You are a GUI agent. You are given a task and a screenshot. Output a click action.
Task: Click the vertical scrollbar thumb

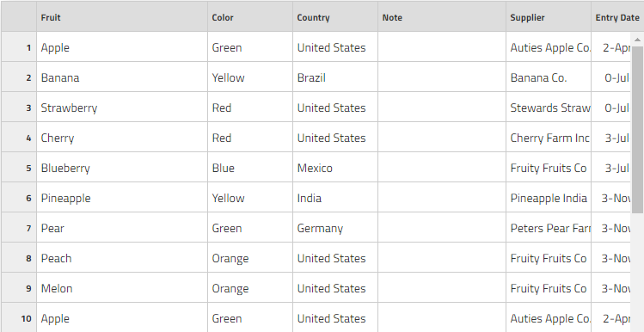[x=637, y=129]
